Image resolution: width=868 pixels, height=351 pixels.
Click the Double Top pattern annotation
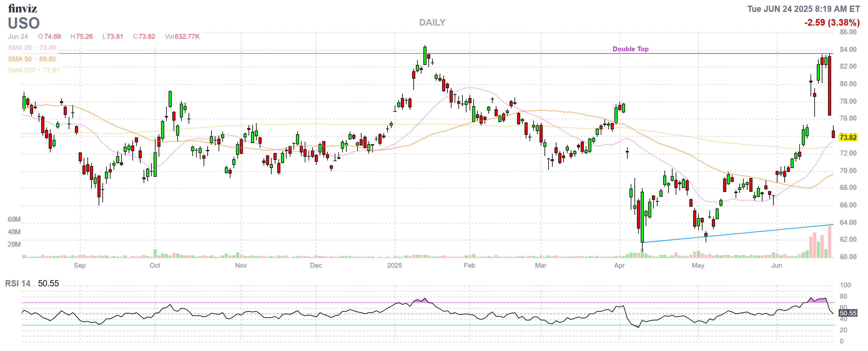630,49
